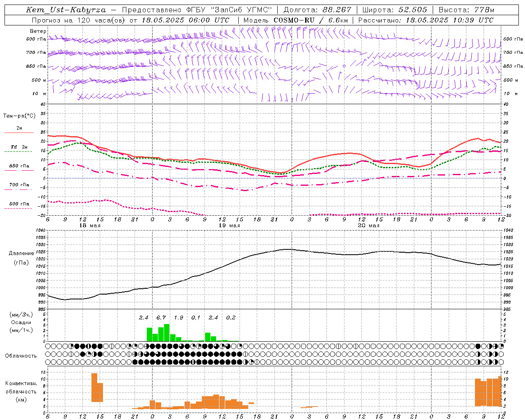Click the latitude value Широта: 52.505
Image resolution: width=525 pixels, height=420 pixels.
pos(395,10)
